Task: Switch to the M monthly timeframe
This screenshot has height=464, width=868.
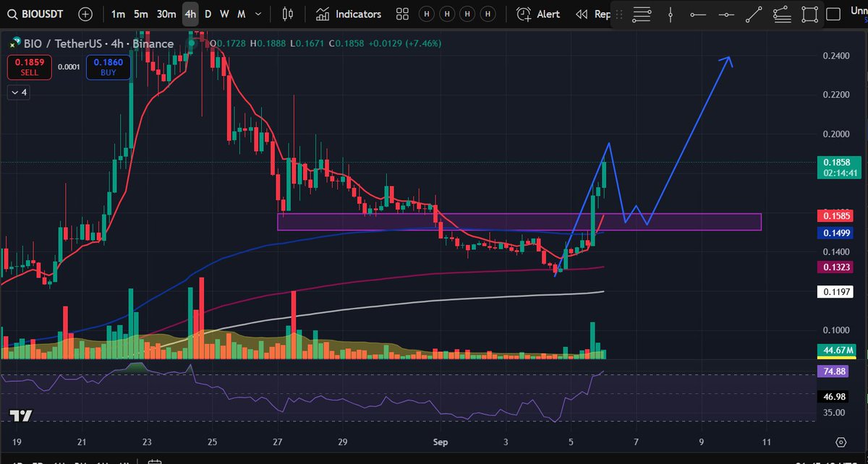Action: pyautogui.click(x=241, y=14)
